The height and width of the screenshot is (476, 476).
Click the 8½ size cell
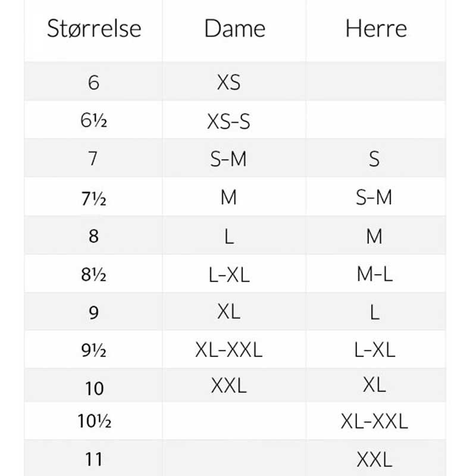[93, 275]
